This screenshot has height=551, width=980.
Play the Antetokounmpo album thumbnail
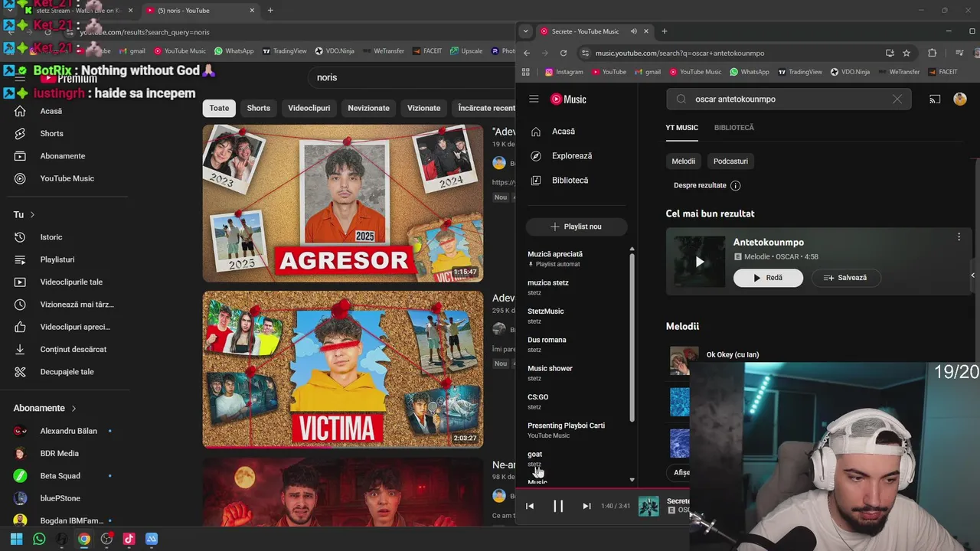pyautogui.click(x=700, y=262)
